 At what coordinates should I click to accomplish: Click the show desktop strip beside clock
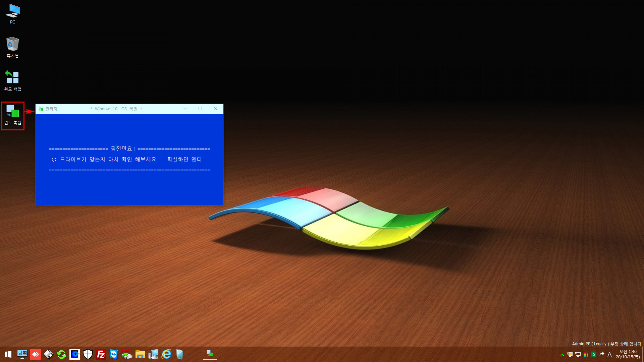[x=643, y=354]
